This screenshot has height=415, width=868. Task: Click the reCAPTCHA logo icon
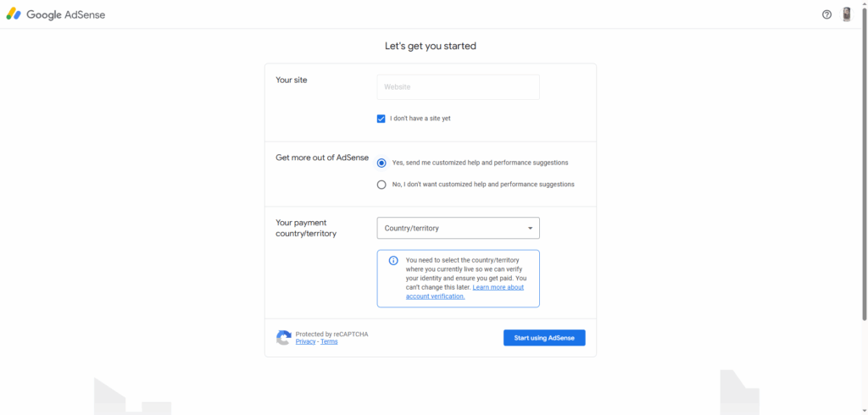(283, 338)
